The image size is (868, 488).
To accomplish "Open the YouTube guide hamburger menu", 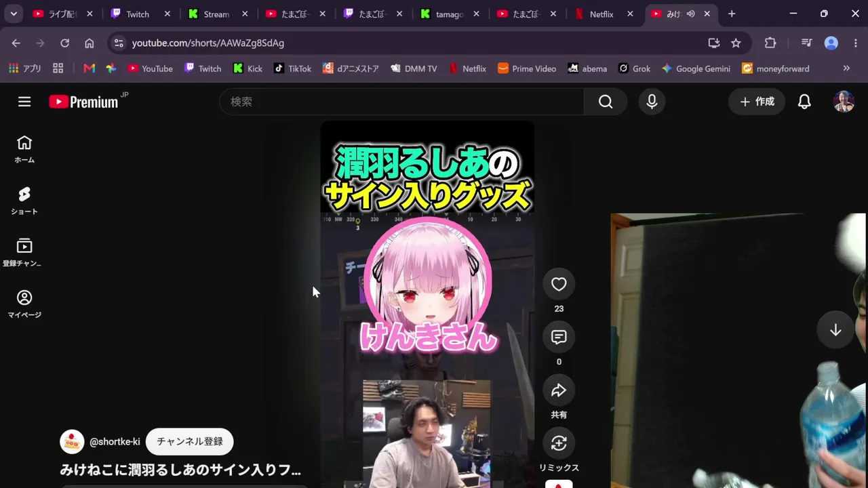I will tap(24, 102).
